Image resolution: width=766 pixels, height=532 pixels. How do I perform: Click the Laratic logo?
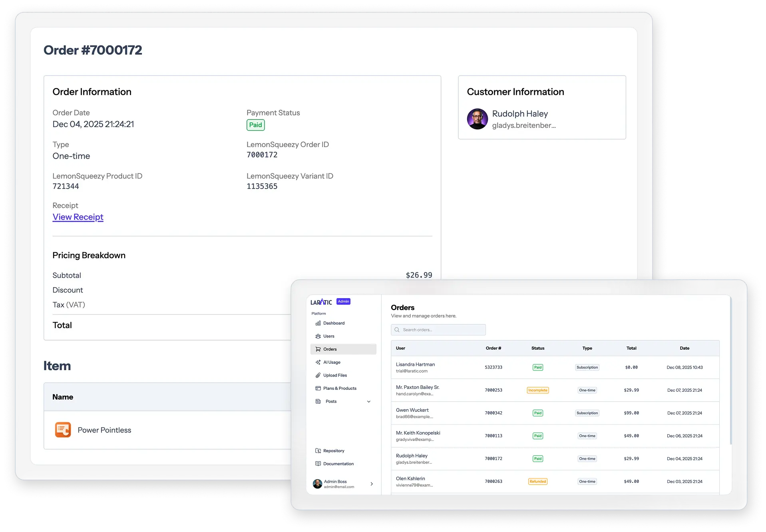pos(321,302)
